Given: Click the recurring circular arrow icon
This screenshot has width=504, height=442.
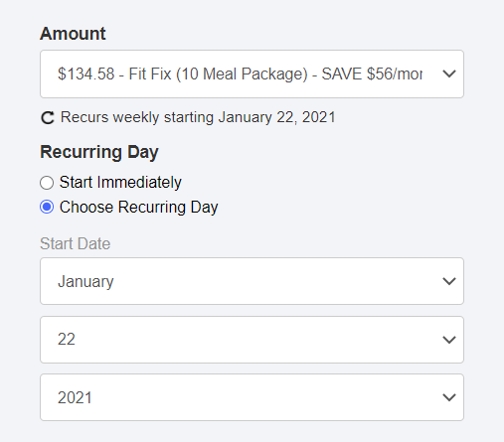Looking at the screenshot, I should tap(48, 118).
